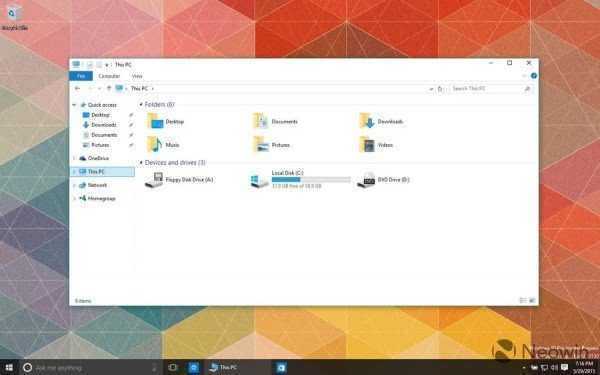
Task: Select the Videos folder icon
Action: pyautogui.click(x=367, y=145)
